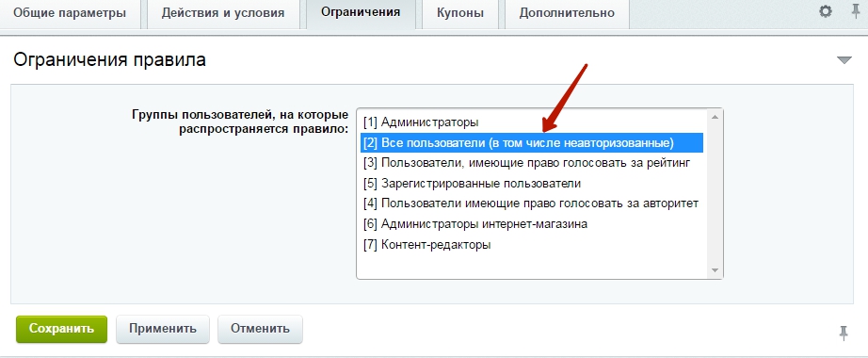The height and width of the screenshot is (358, 868).
Task: Click the list scrollbar up arrow
Action: point(715,117)
